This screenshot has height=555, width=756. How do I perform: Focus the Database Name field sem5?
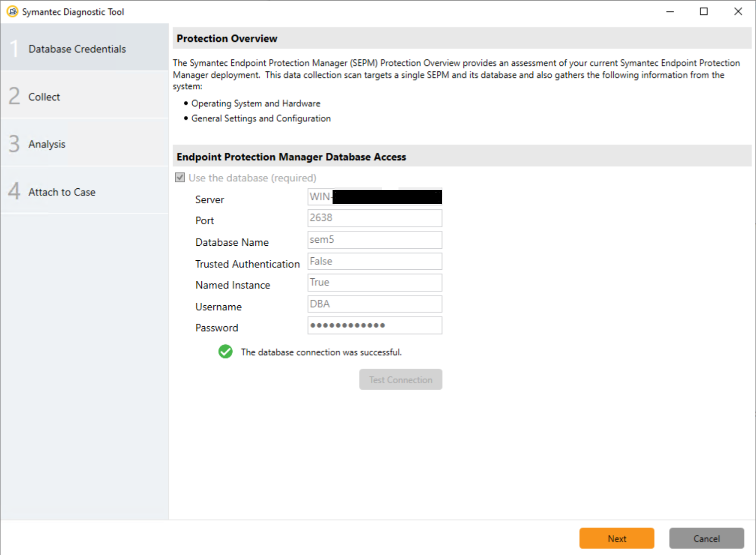(375, 240)
